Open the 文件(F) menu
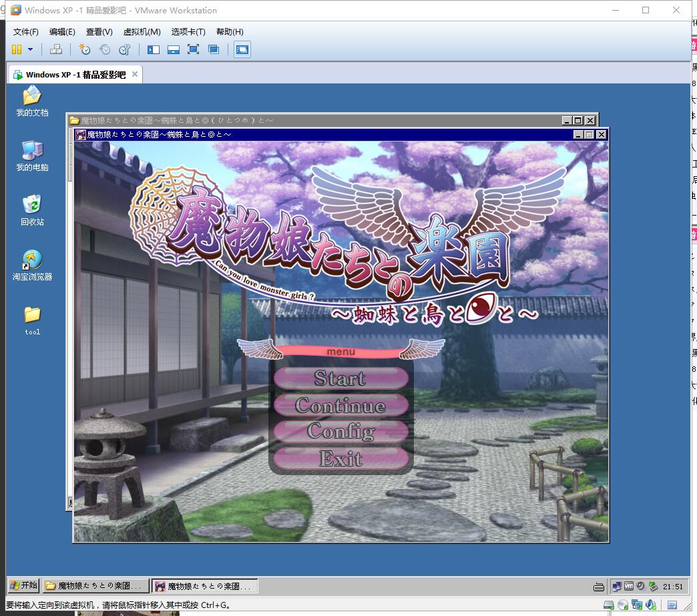Viewport: 697px width, 616px height. [x=26, y=32]
